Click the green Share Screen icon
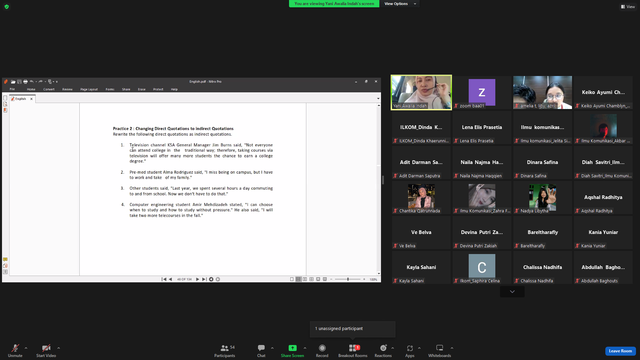Image resolution: width=640 pixels, height=360 pixels. click(292, 348)
